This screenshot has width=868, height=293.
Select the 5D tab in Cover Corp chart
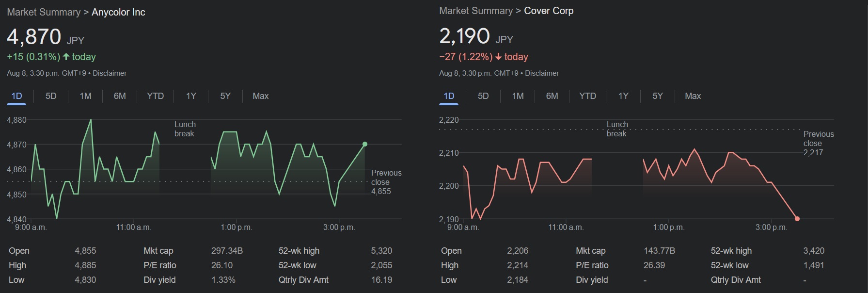coord(483,96)
